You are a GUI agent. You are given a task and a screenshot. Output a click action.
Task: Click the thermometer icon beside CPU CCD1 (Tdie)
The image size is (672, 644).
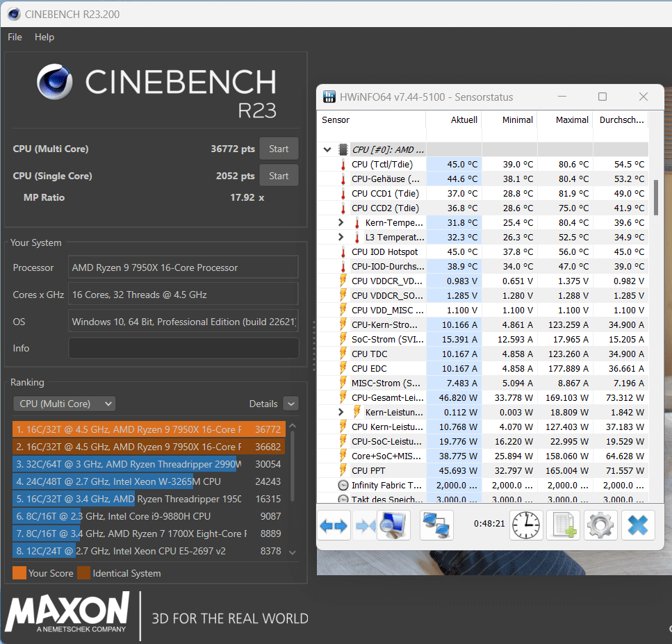(343, 194)
